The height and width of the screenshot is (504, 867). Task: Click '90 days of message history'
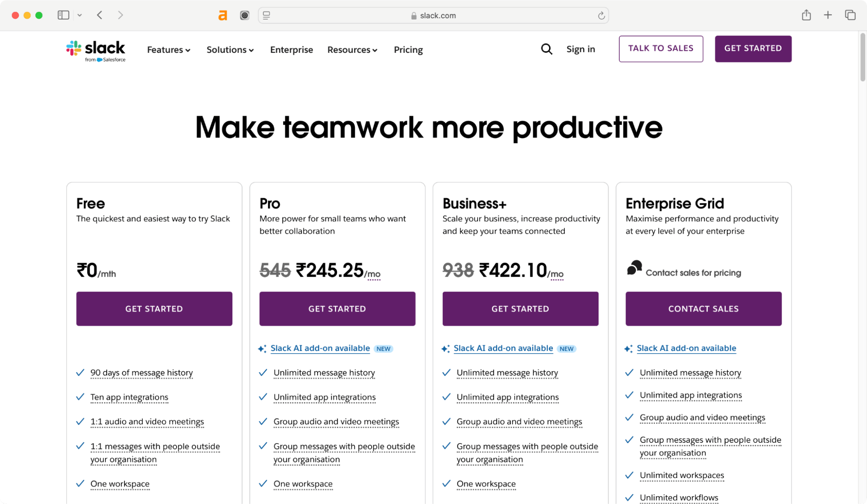tap(141, 373)
